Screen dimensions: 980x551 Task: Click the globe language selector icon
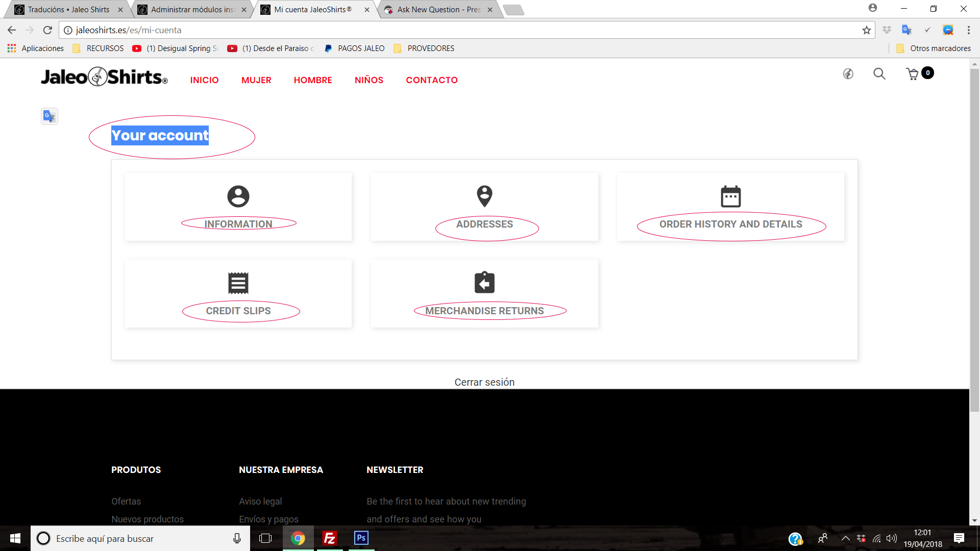coord(848,74)
